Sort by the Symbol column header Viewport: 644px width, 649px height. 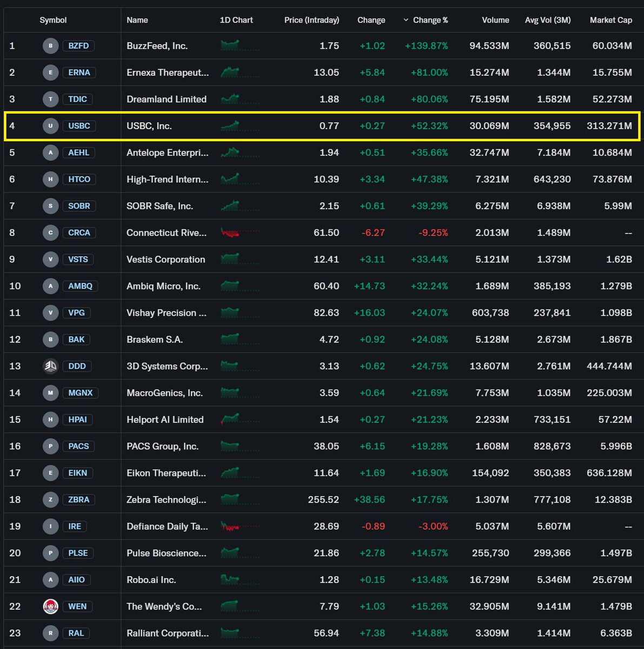53,20
